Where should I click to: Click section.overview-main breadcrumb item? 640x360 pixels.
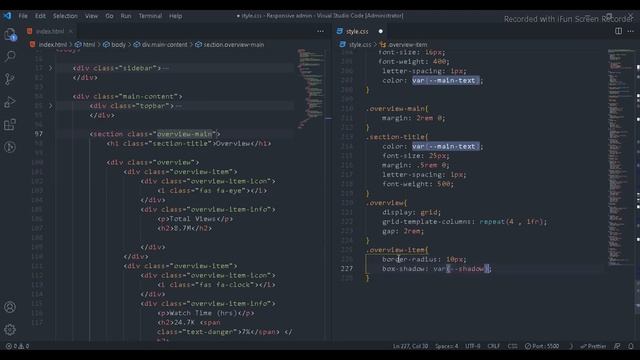(233, 44)
